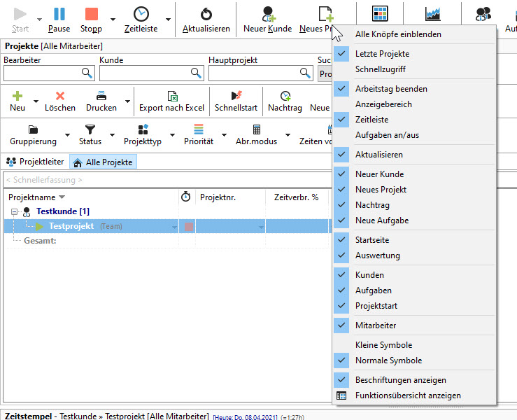Click the Löschen red X icon
The height and width of the screenshot is (420, 517).
tap(60, 96)
